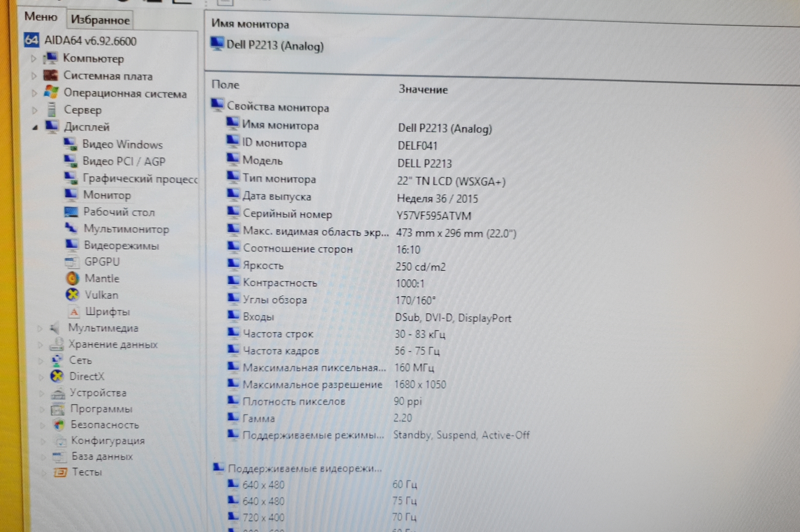Click the Устройства icon

pyautogui.click(x=58, y=393)
